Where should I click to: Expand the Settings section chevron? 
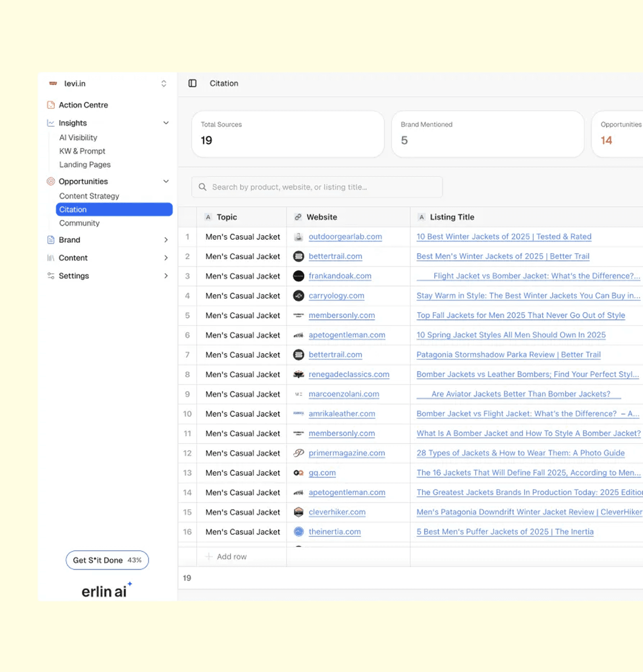[166, 276]
